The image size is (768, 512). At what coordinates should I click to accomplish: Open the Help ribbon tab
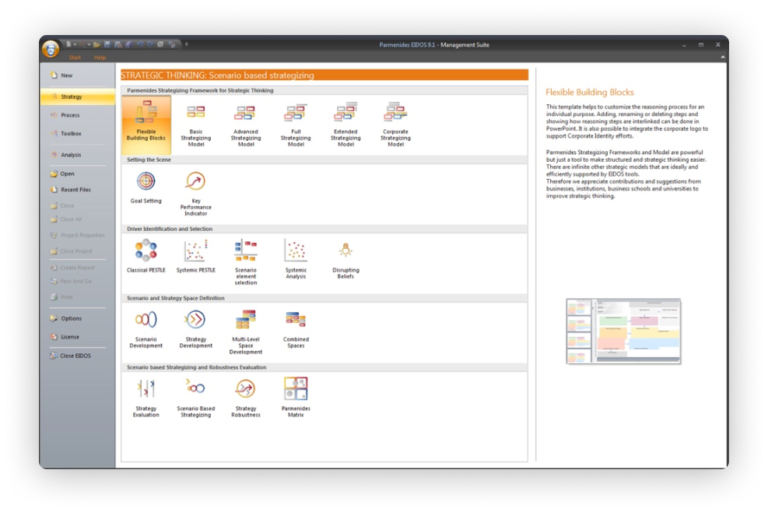tap(100, 58)
